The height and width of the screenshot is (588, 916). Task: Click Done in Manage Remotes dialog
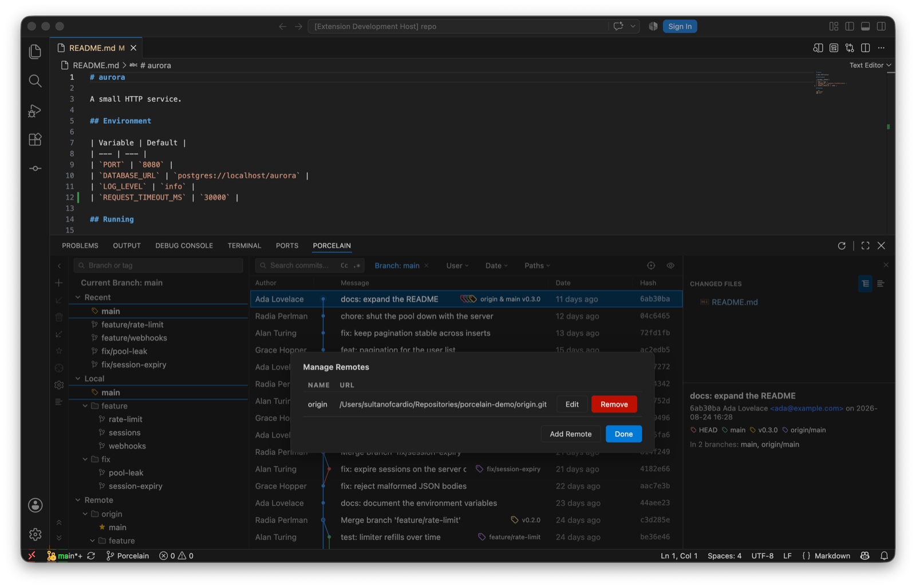pyautogui.click(x=623, y=434)
